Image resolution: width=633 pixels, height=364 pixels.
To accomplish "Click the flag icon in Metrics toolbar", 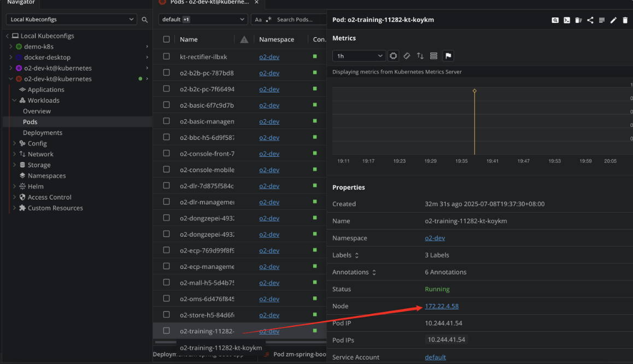I will (x=448, y=56).
